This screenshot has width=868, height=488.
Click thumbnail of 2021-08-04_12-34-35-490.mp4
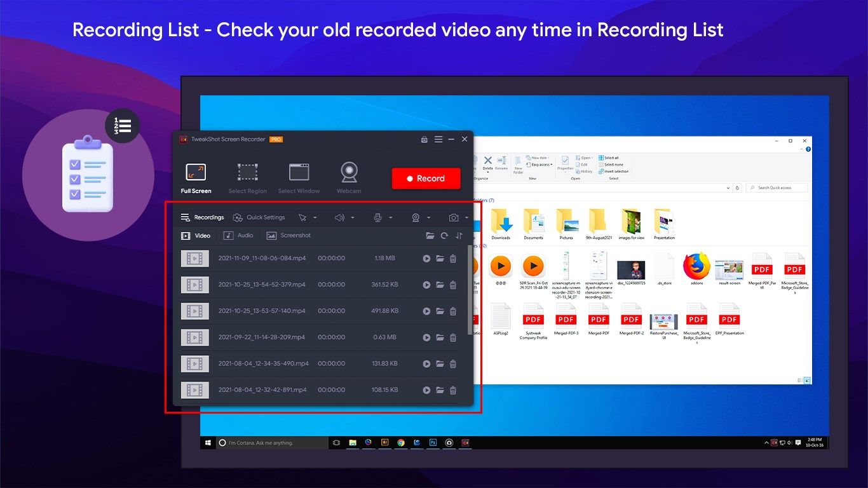click(x=194, y=364)
